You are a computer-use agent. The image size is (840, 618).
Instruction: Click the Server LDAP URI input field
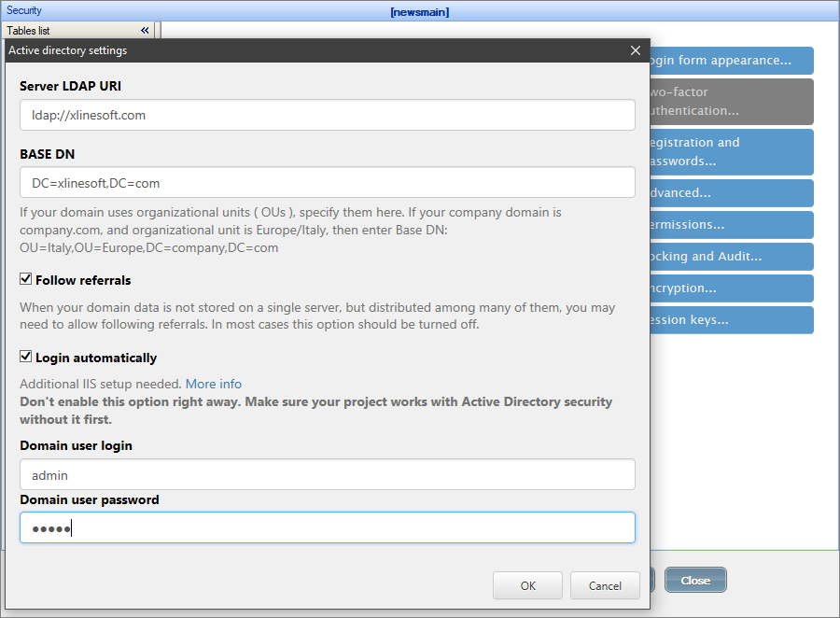[327, 115]
